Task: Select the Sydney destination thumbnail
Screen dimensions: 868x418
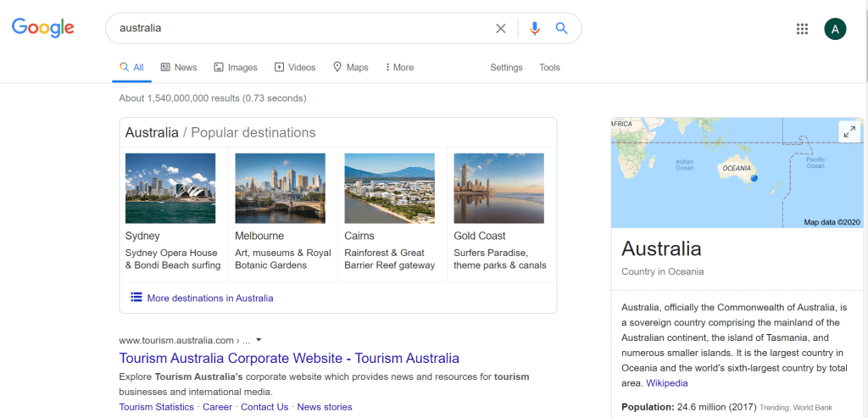Action: [x=170, y=188]
